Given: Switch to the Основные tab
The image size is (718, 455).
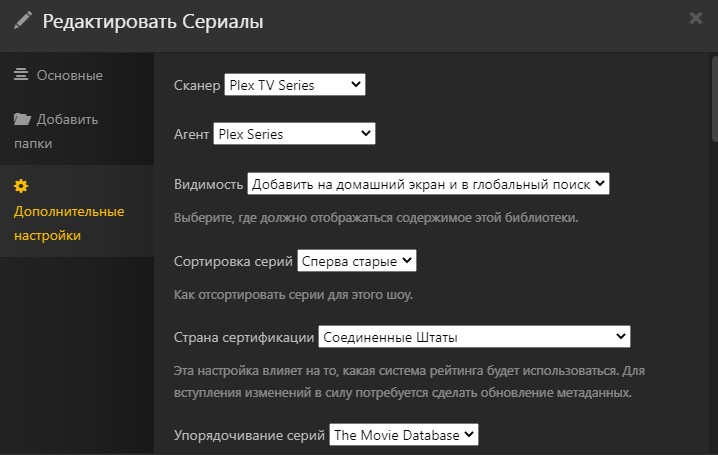Looking at the screenshot, I should click(69, 76).
